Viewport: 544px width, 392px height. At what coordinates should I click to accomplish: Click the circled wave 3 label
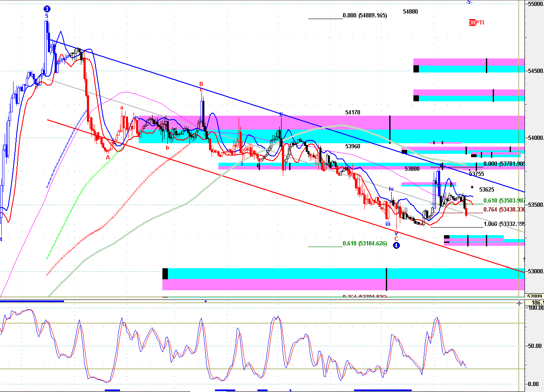click(47, 8)
